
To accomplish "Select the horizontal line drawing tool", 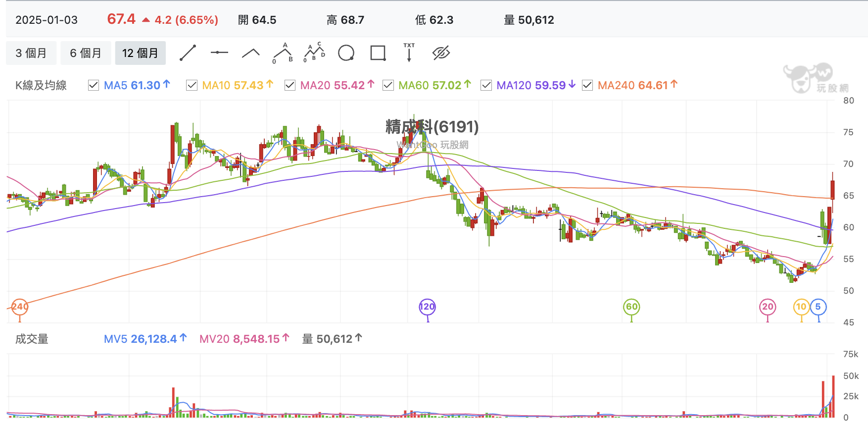I will click(219, 53).
